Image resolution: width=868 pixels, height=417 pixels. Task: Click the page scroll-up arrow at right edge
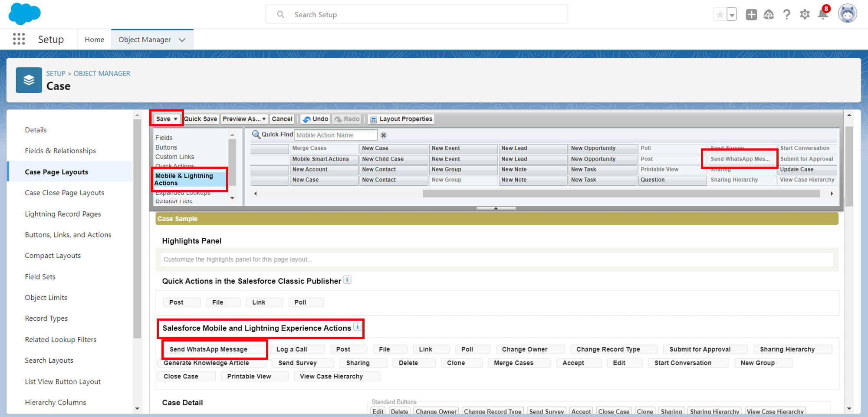click(x=849, y=115)
